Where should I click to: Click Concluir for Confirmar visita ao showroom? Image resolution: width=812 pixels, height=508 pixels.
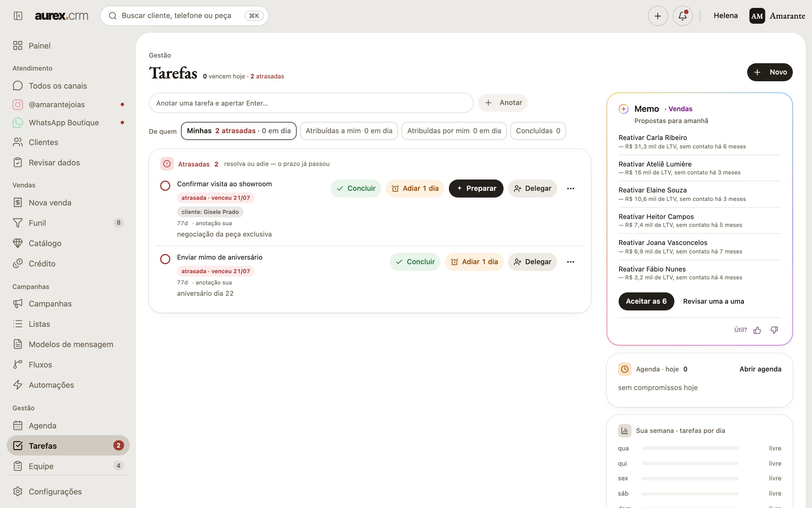pyautogui.click(x=356, y=189)
